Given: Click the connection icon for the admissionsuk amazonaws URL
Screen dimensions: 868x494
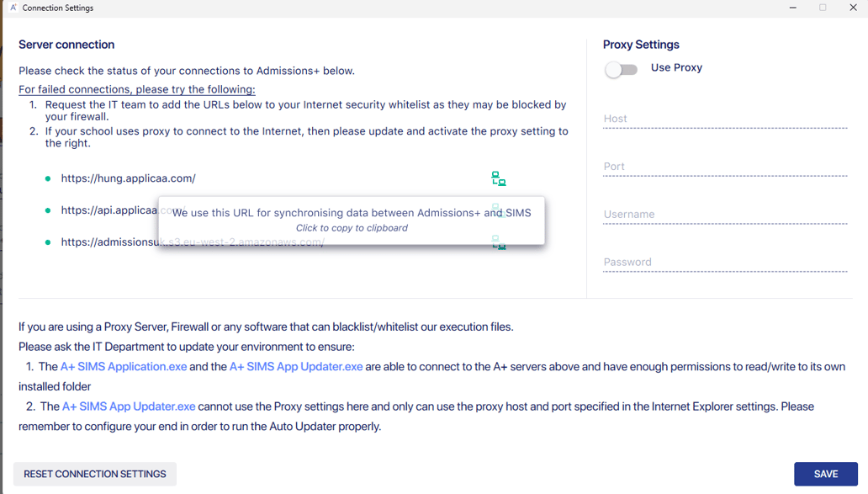Looking at the screenshot, I should coord(499,243).
